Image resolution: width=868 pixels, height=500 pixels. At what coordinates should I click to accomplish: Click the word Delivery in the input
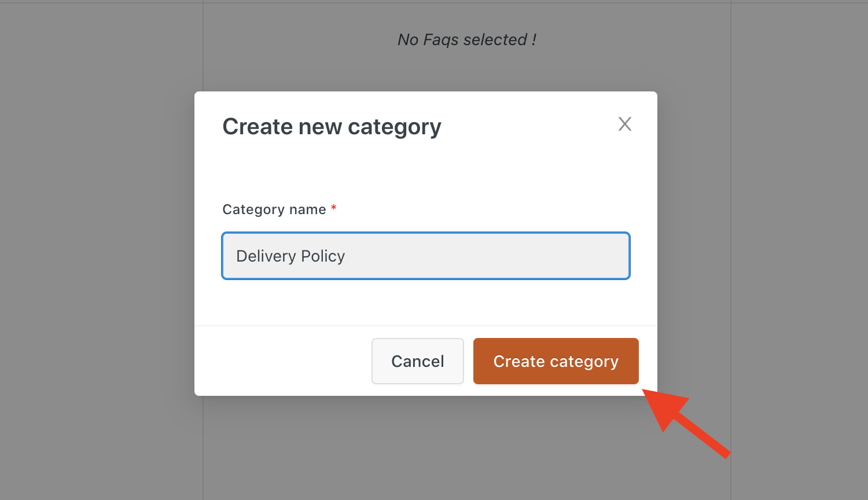(266, 256)
